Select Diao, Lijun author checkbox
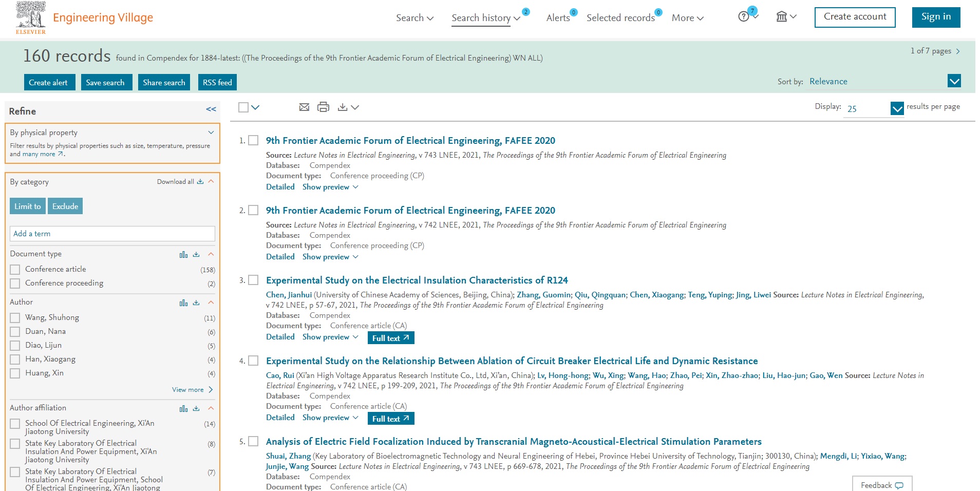This screenshot has width=980, height=491. pyautogui.click(x=15, y=346)
